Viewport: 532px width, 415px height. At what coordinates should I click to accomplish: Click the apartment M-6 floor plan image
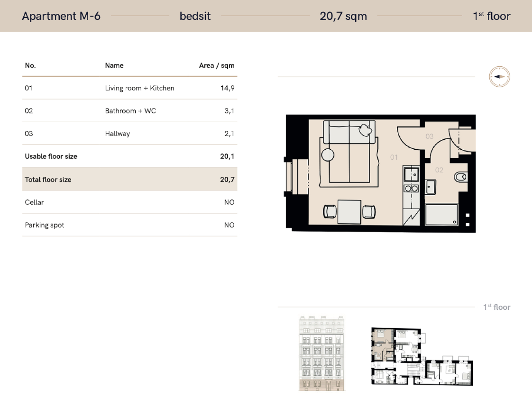coord(380,173)
